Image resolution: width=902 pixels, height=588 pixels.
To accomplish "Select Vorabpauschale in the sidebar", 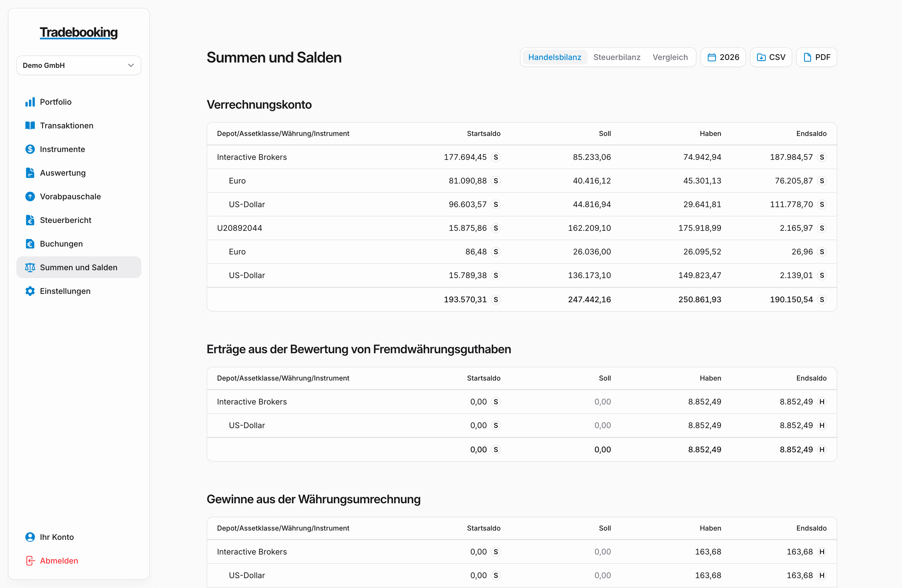I will (x=79, y=197).
